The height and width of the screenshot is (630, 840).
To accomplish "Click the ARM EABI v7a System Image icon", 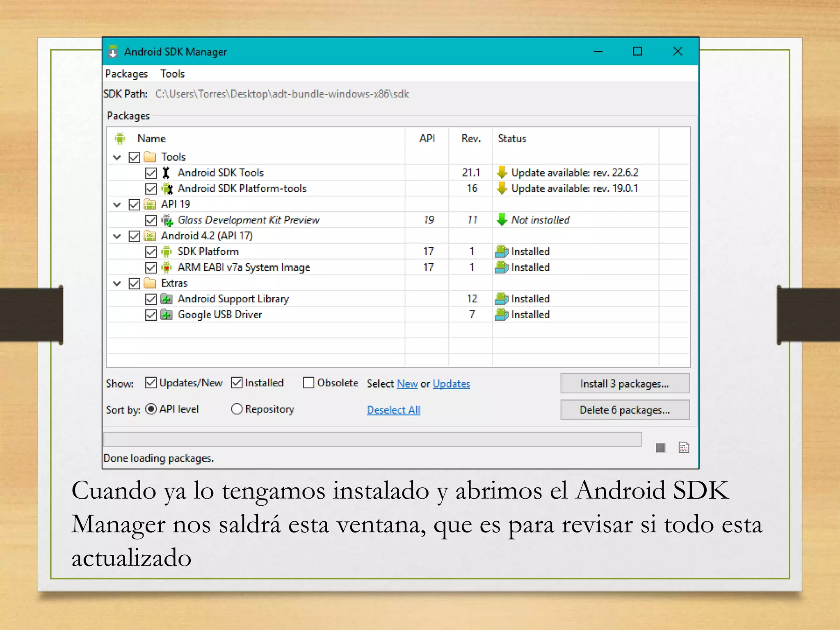I will tap(166, 267).
